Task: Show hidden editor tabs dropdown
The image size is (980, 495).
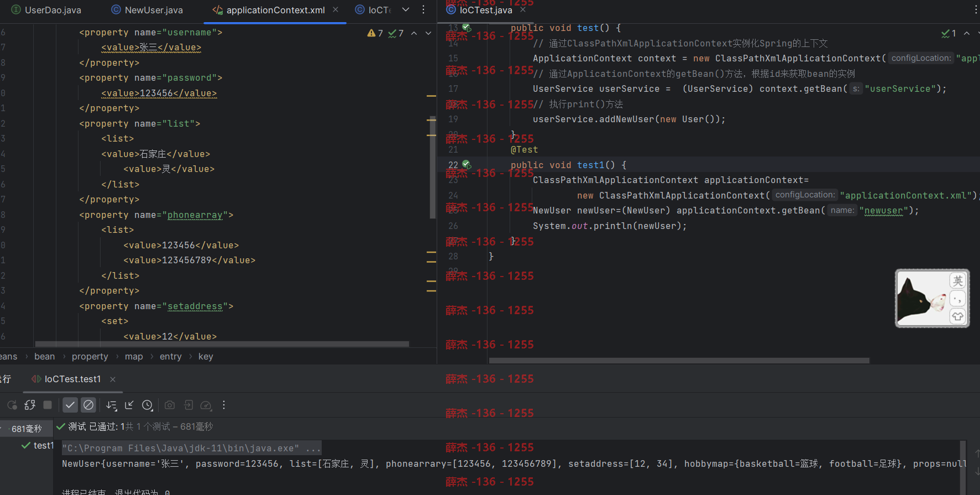Action: pyautogui.click(x=406, y=10)
